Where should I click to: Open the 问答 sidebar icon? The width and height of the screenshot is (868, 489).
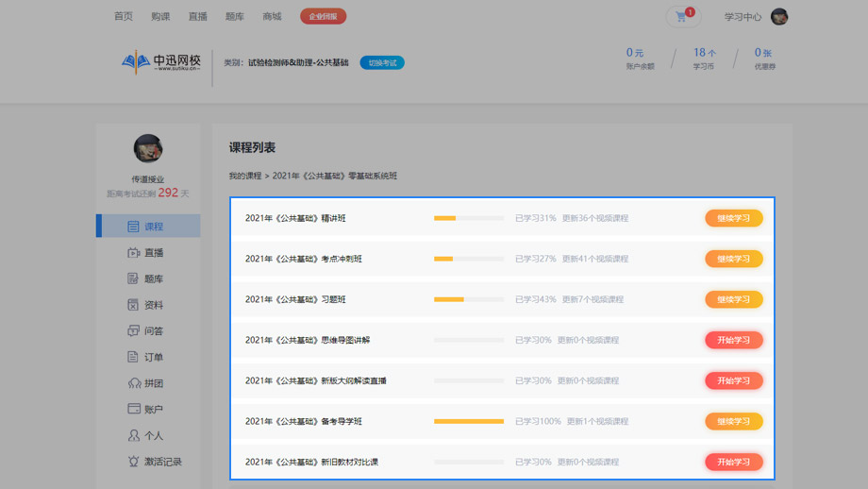133,331
